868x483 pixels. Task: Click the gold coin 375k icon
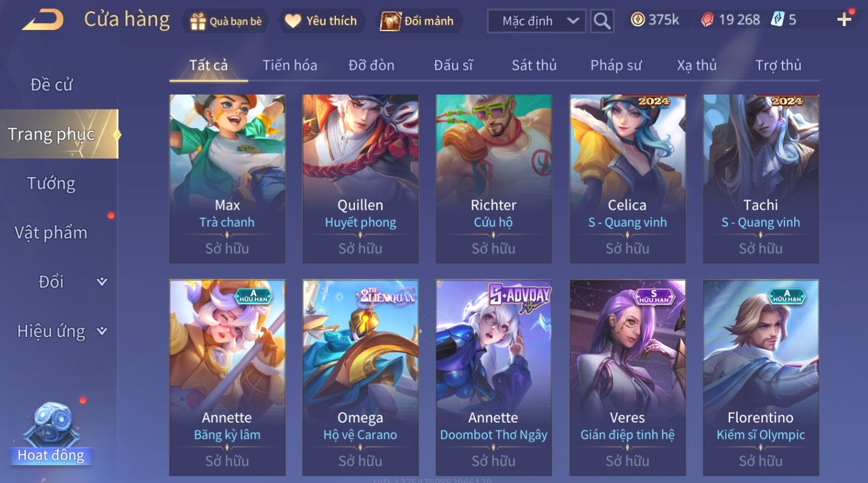pos(637,20)
